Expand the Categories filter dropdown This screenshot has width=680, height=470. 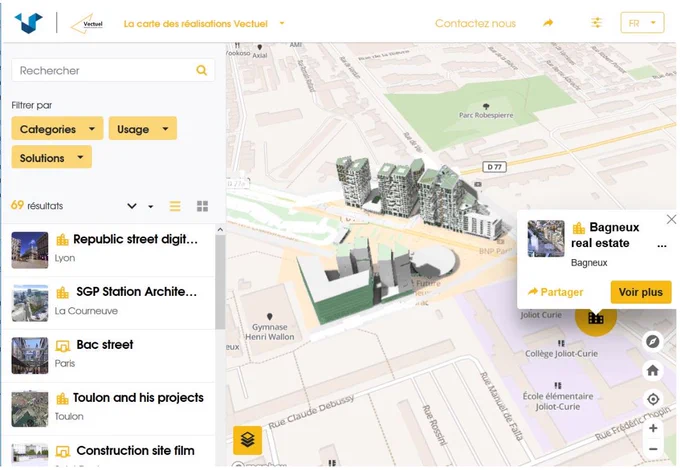(57, 129)
